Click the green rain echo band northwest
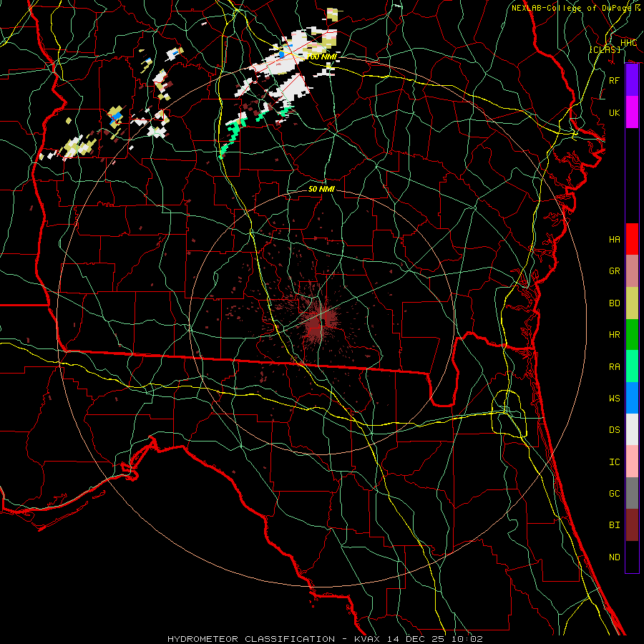Viewport: 644px width, 644px height. (x=232, y=135)
